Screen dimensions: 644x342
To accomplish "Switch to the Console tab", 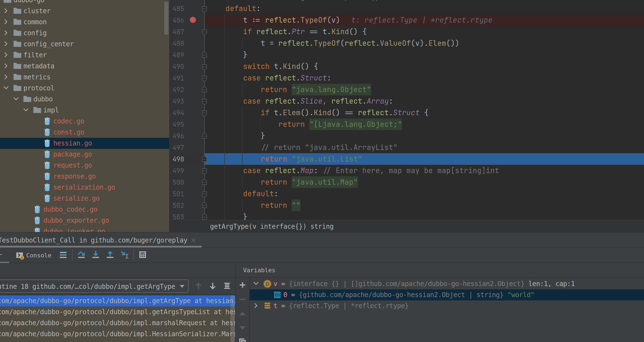I will (39, 255).
